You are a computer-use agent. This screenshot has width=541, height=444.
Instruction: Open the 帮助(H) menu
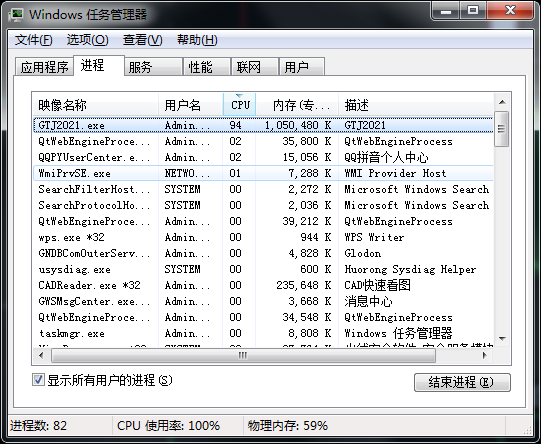197,40
